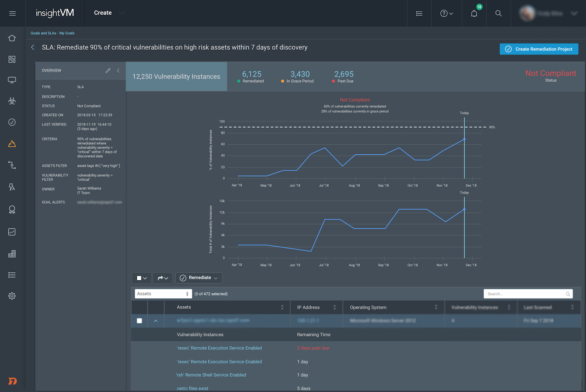Screen dimensions: 586x392
Task: Click the Today marker on compliance chart
Action: [464, 139]
